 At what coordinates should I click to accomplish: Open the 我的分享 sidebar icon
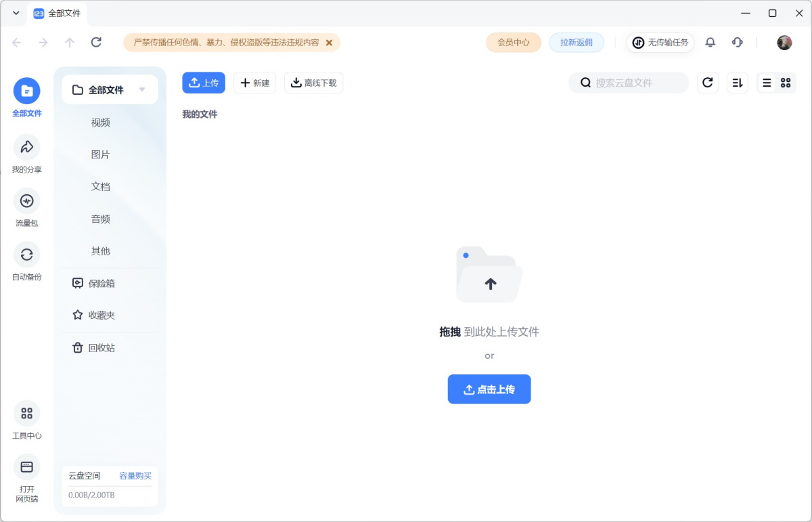(26, 147)
